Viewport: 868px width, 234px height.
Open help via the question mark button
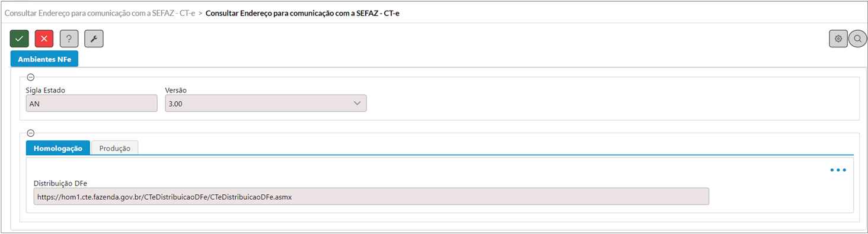[x=69, y=39]
